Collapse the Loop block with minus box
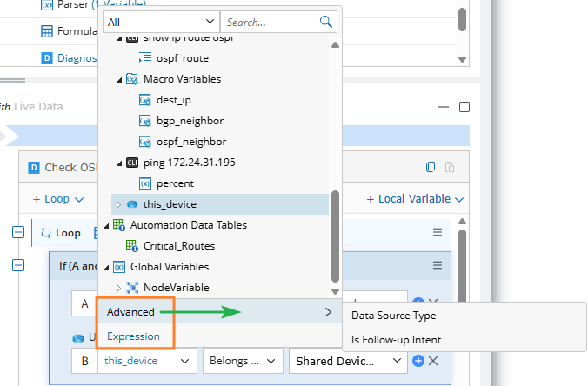 [x=17, y=233]
